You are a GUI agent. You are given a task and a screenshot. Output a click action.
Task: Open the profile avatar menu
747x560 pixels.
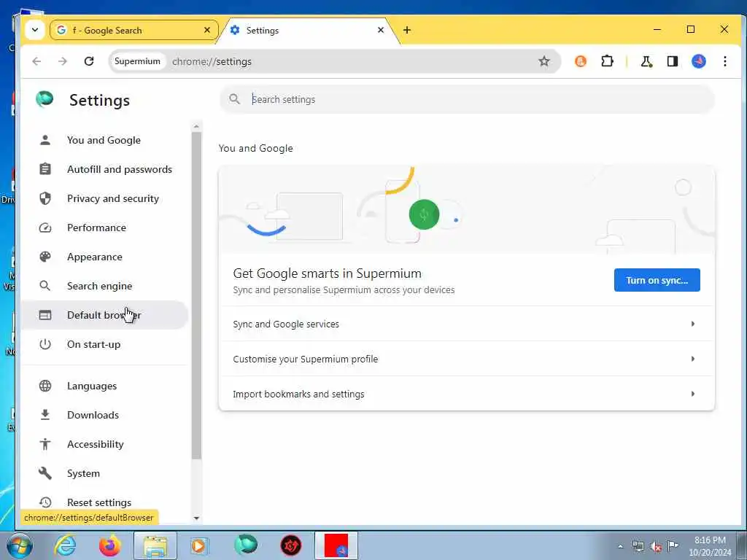point(699,61)
